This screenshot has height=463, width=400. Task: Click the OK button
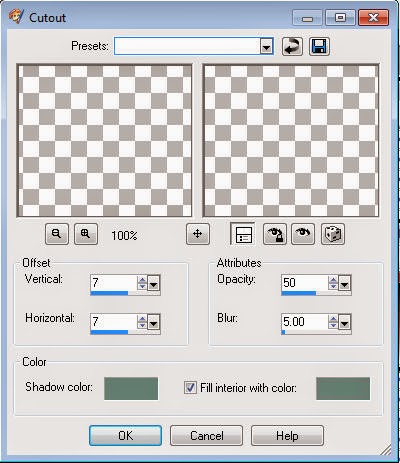click(x=125, y=436)
